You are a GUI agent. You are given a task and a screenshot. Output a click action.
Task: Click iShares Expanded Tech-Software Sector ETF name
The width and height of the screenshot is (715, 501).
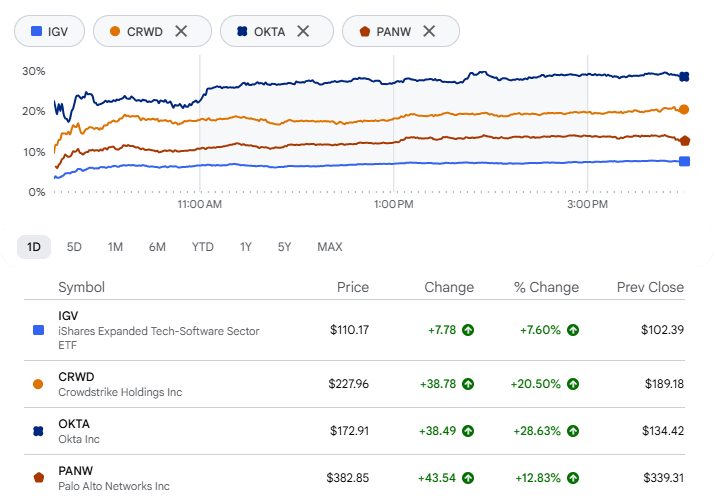pyautogui.click(x=158, y=338)
